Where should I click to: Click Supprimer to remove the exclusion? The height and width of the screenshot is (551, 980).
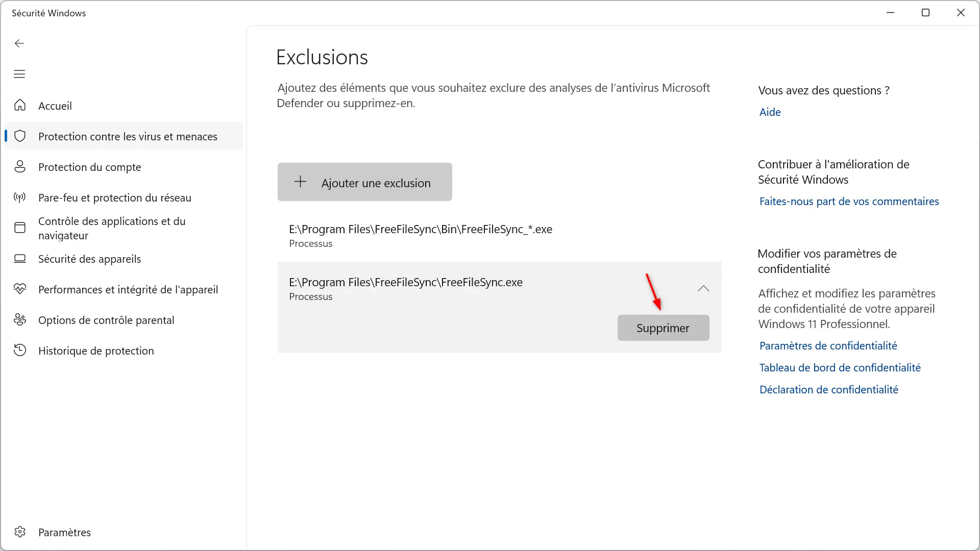[x=663, y=328]
